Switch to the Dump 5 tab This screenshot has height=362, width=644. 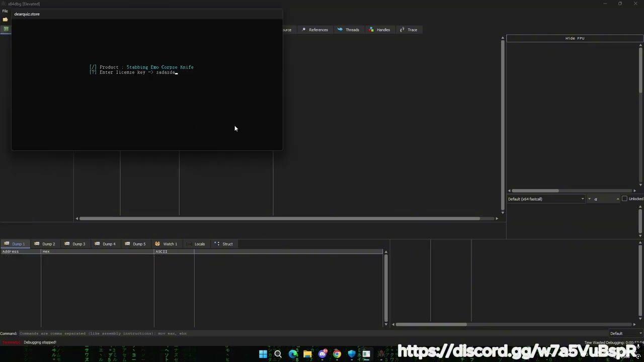coord(135,244)
